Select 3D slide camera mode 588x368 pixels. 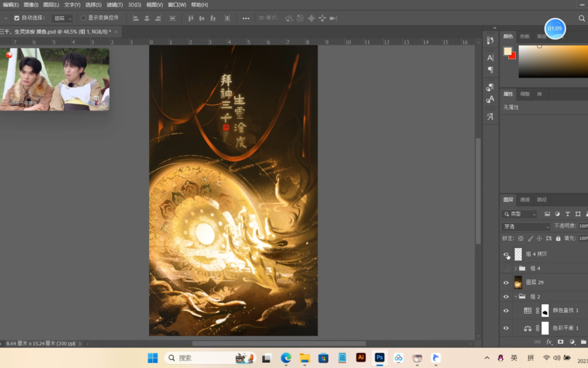coord(322,18)
